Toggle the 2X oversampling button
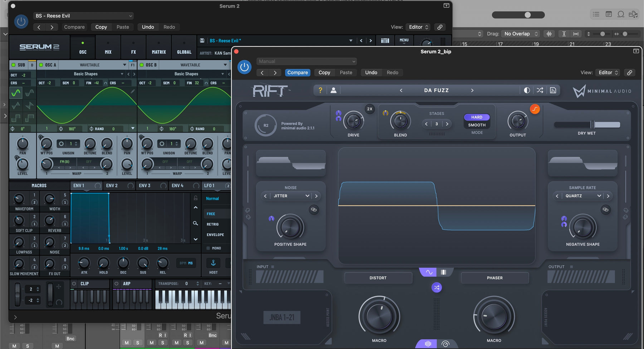The image size is (644, 349). pos(370,109)
